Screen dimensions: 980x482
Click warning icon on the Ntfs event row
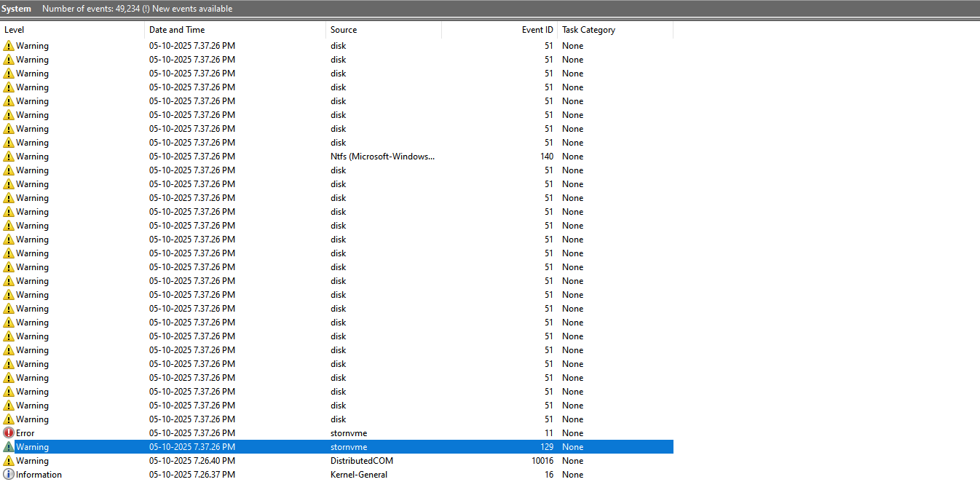9,157
